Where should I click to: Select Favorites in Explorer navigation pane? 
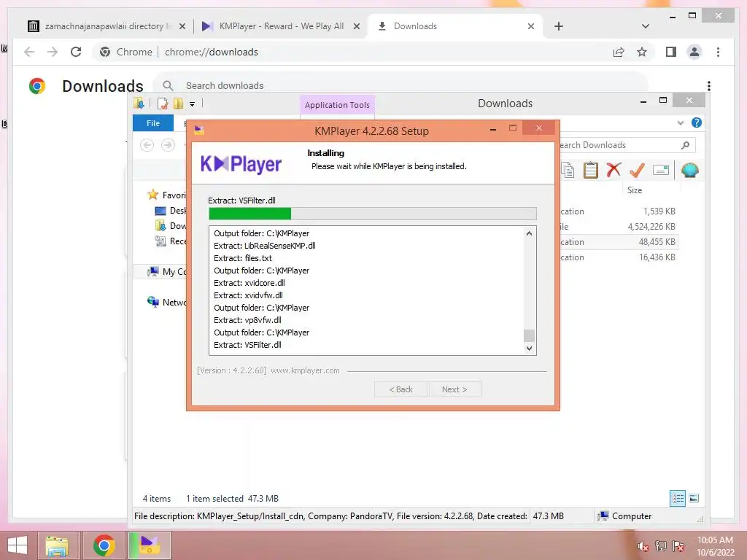pyautogui.click(x=167, y=195)
